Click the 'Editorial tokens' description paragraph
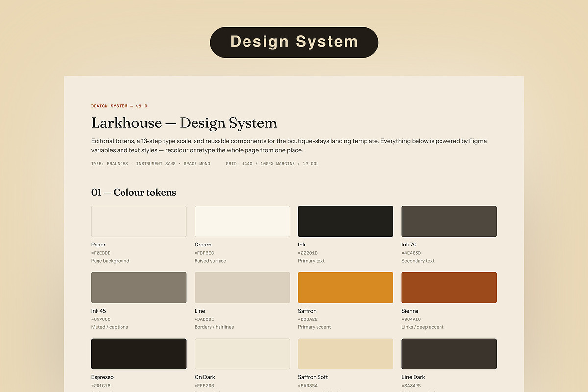The height and width of the screenshot is (392, 588). pos(289,146)
